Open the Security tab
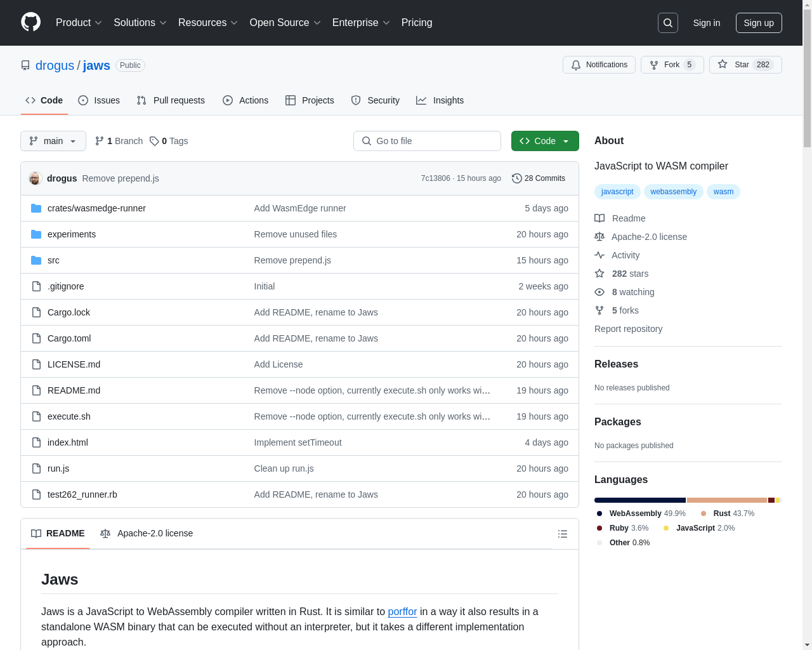The image size is (812, 650). 376,100
